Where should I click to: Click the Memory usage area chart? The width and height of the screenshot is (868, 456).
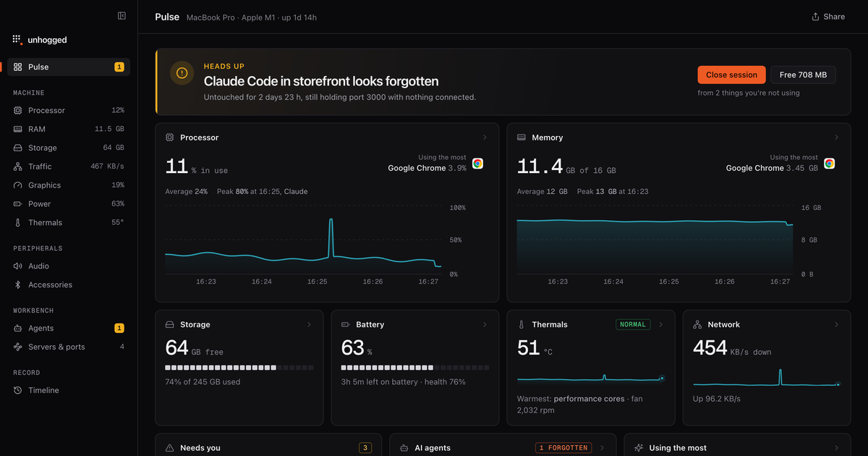(655, 247)
